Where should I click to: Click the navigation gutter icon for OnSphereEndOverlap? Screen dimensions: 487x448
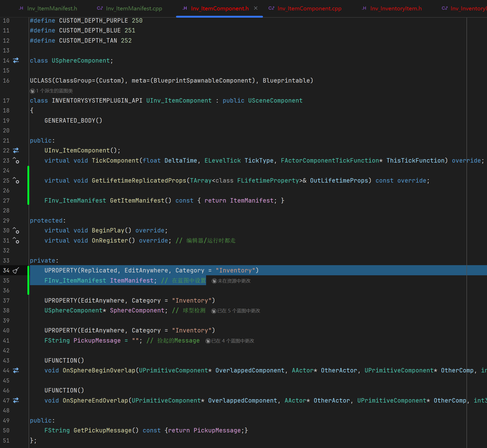coord(16,400)
